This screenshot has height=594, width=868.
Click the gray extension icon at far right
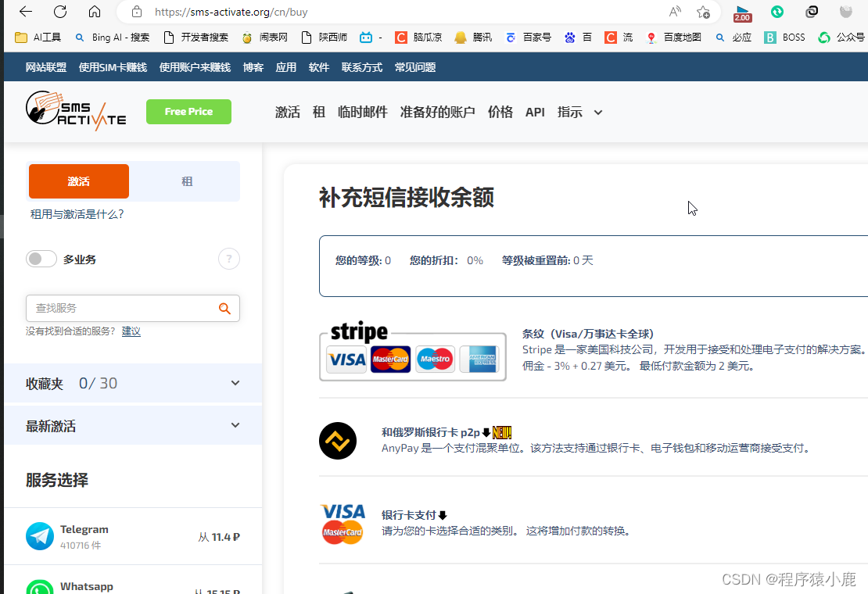846,12
